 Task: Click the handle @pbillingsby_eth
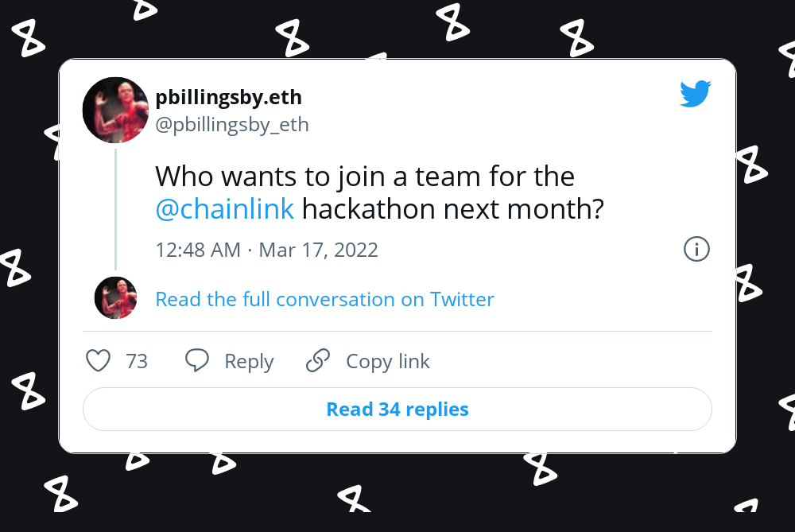click(x=232, y=124)
